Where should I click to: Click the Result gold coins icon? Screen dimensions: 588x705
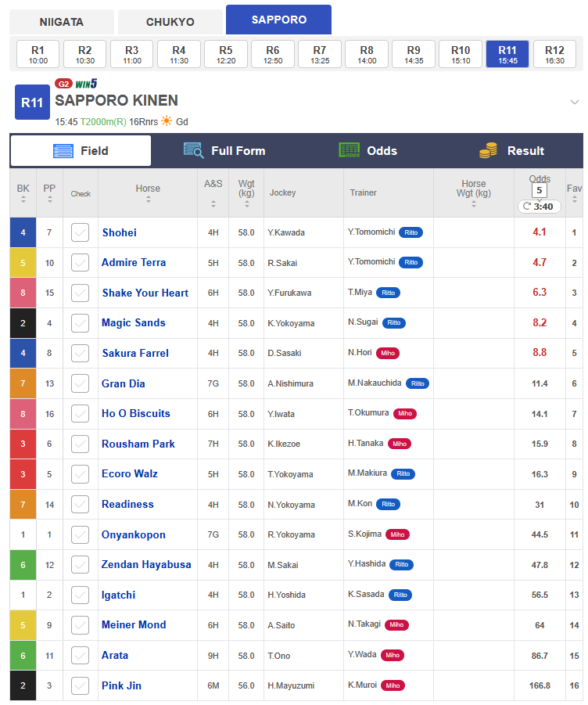[x=488, y=150]
